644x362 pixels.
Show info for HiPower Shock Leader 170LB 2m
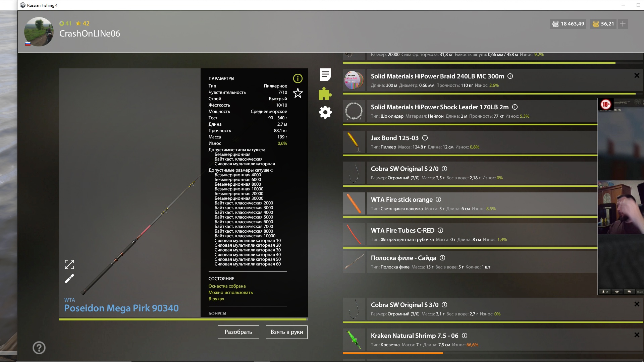tap(515, 107)
